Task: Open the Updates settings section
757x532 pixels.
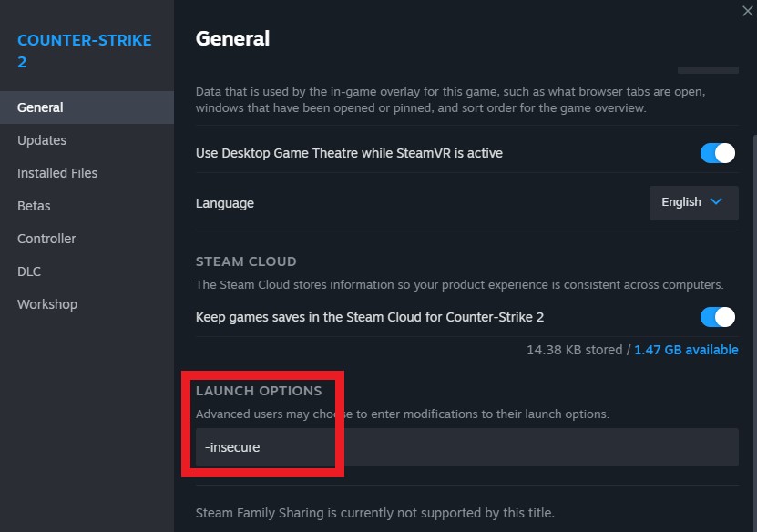Action: 42,140
